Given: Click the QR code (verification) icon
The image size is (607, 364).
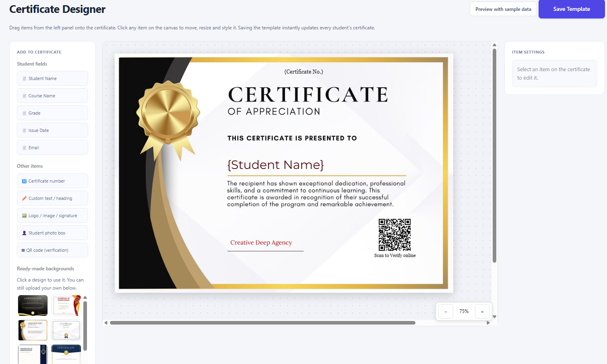Looking at the screenshot, I should point(23,251).
